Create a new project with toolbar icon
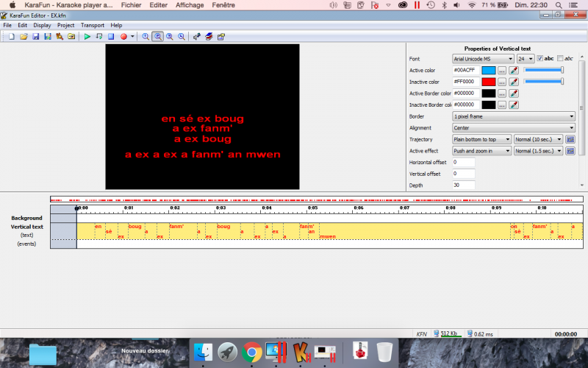 click(12, 36)
